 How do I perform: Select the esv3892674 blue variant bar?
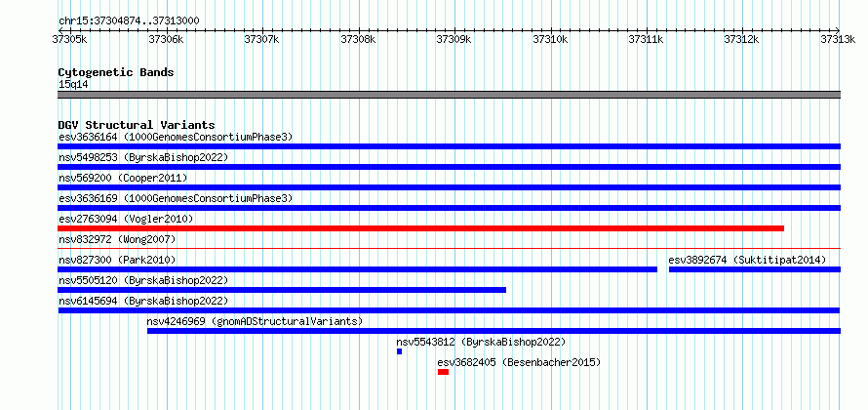click(755, 269)
